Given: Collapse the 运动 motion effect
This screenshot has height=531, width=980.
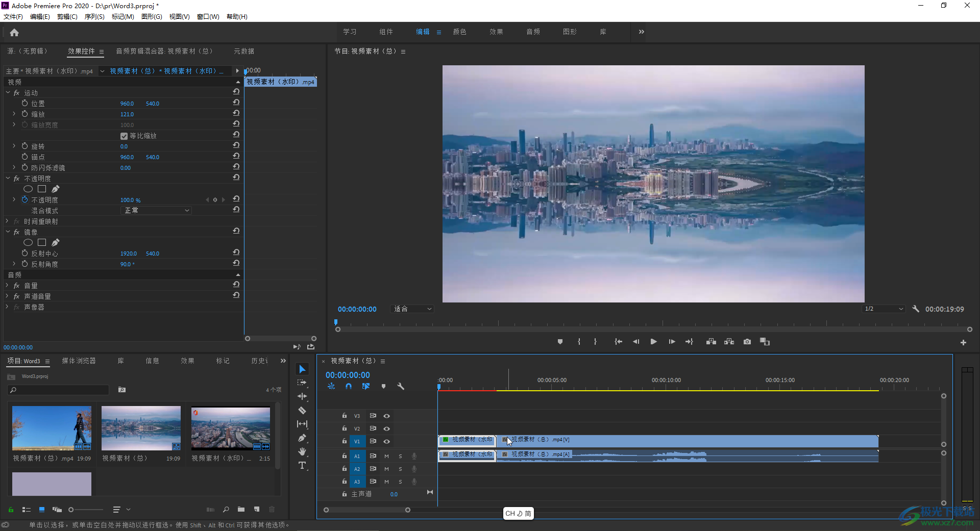Looking at the screenshot, I should (8, 93).
